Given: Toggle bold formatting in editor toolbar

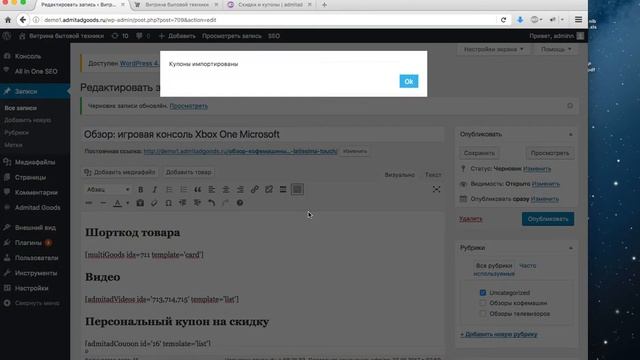Looking at the screenshot, I should pyautogui.click(x=140, y=189).
